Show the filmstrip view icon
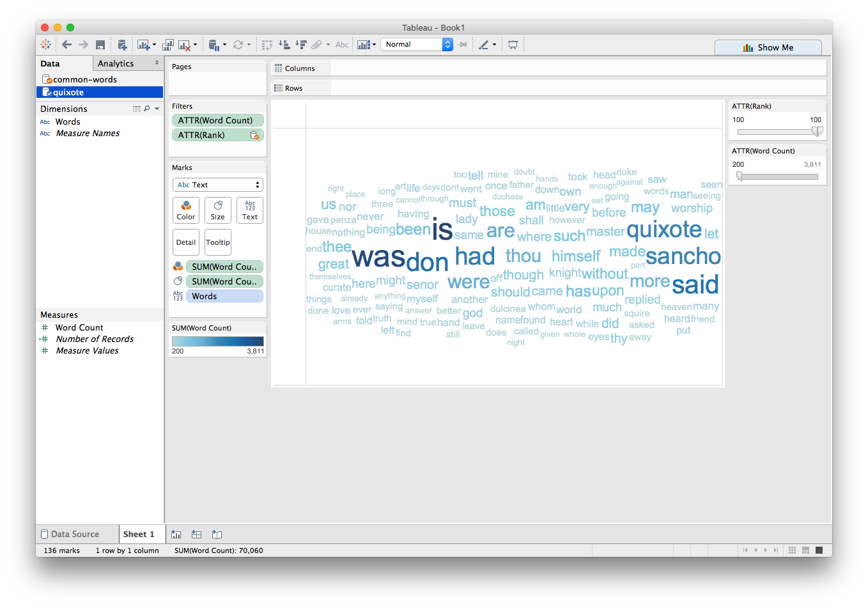868x608 pixels. click(806, 550)
